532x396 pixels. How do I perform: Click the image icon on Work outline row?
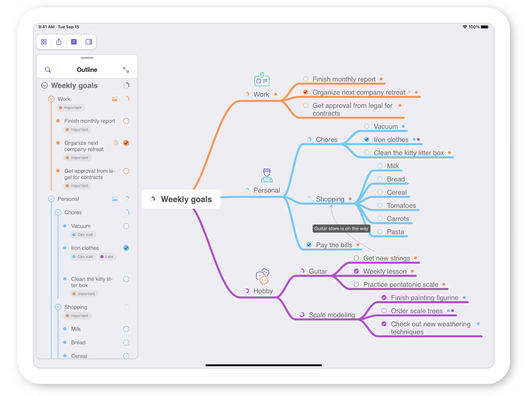[115, 99]
